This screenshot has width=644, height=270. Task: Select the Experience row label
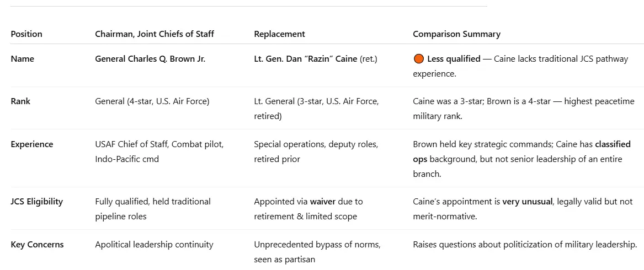(32, 144)
